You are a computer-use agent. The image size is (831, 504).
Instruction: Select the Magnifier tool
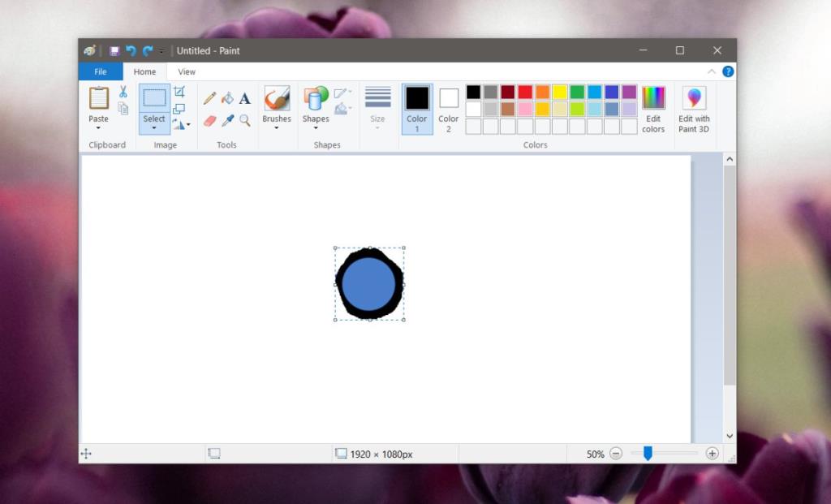(x=245, y=120)
